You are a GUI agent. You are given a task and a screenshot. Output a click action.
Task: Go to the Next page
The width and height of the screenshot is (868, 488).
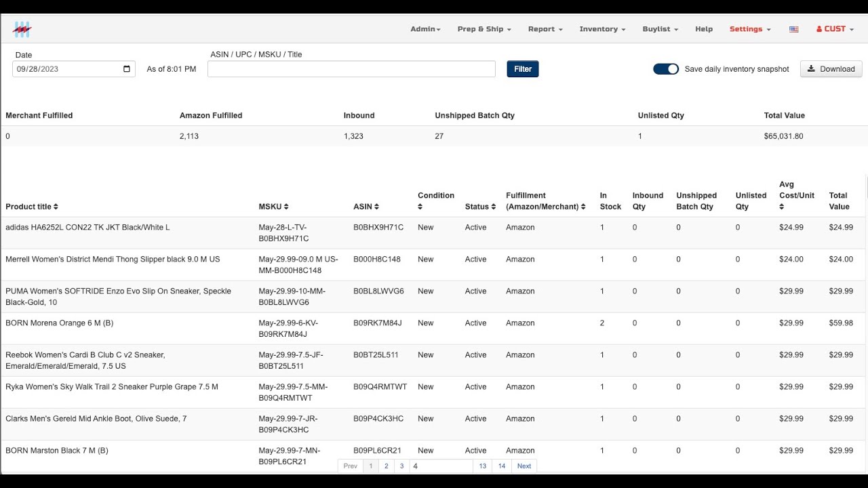pyautogui.click(x=524, y=466)
